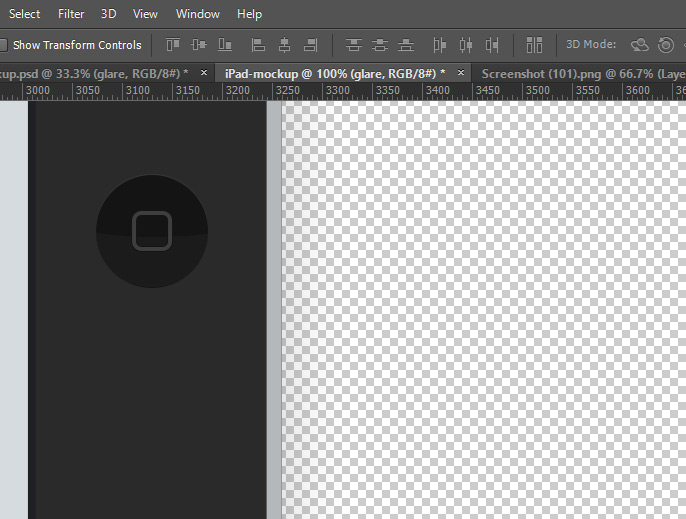Select the 3D rotate mode icon
The width and height of the screenshot is (686, 519).
click(x=640, y=45)
